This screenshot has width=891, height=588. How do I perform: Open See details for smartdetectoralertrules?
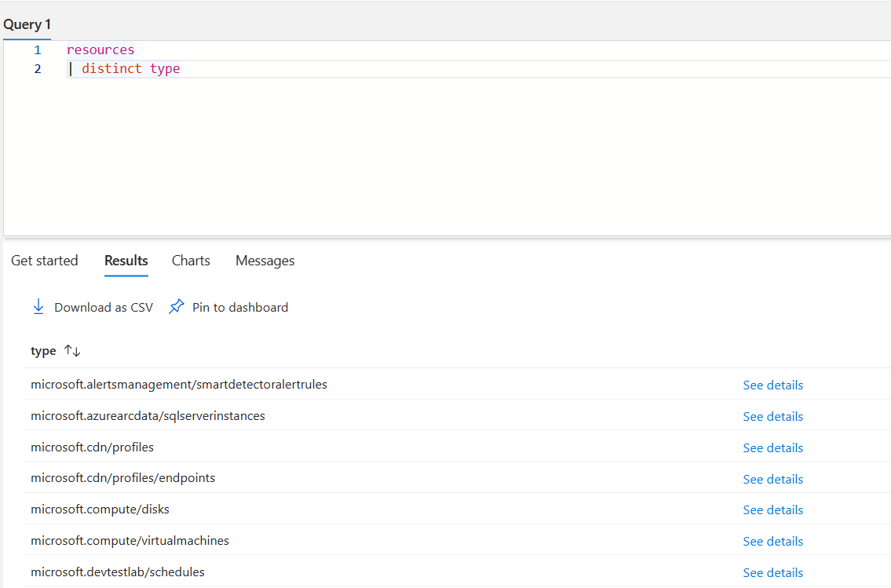(772, 385)
